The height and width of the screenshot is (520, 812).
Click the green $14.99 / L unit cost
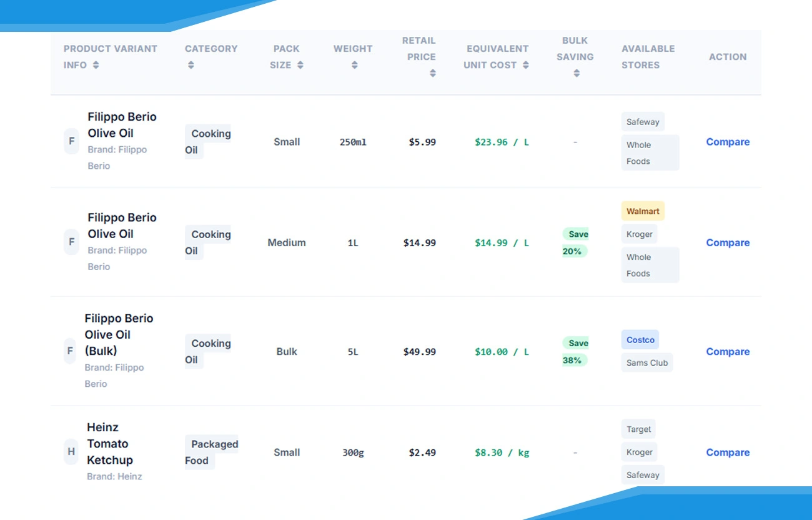502,242
